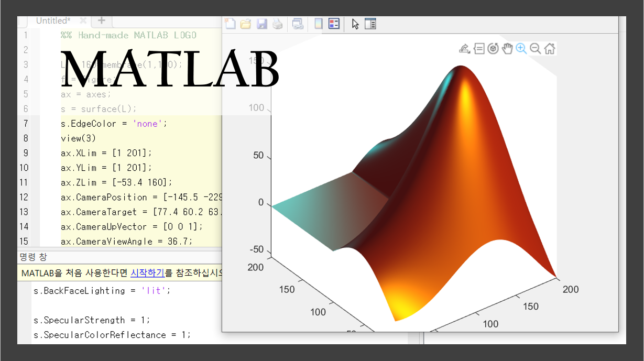This screenshot has width=644, height=361.
Task: Switch to the Untitled* editor tab
Action: tap(53, 21)
